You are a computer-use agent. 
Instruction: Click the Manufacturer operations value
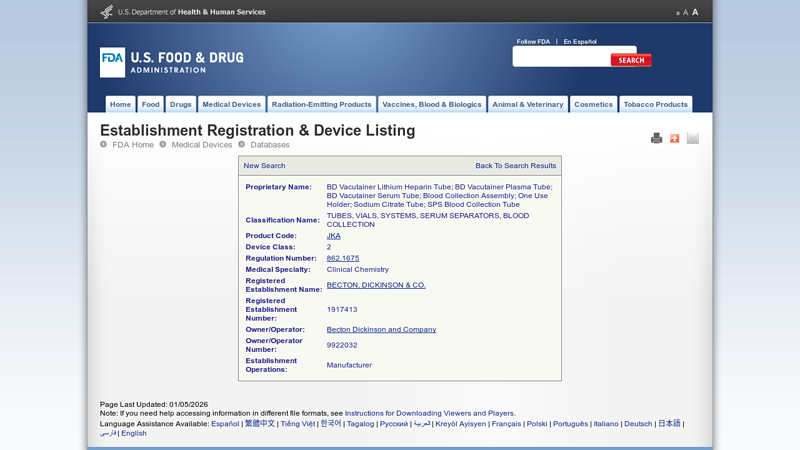(x=349, y=365)
